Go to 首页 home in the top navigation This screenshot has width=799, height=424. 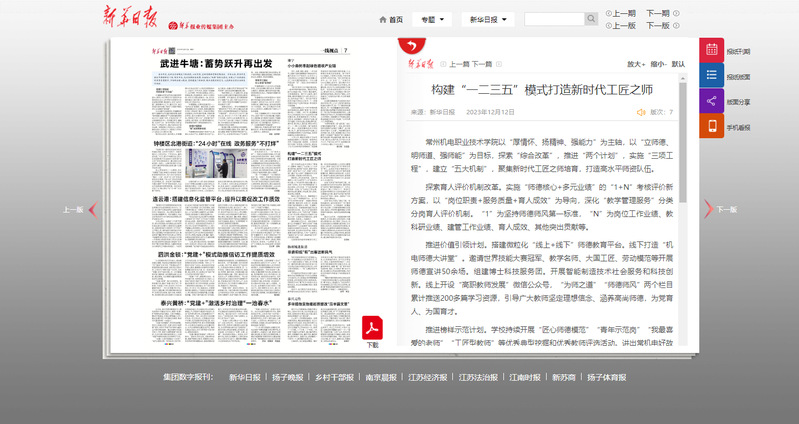392,19
